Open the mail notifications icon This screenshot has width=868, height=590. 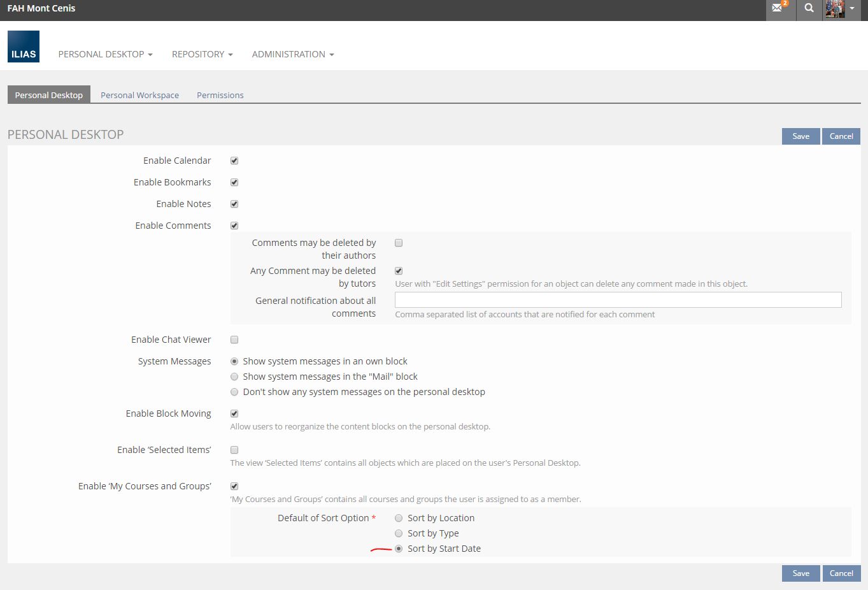point(778,8)
